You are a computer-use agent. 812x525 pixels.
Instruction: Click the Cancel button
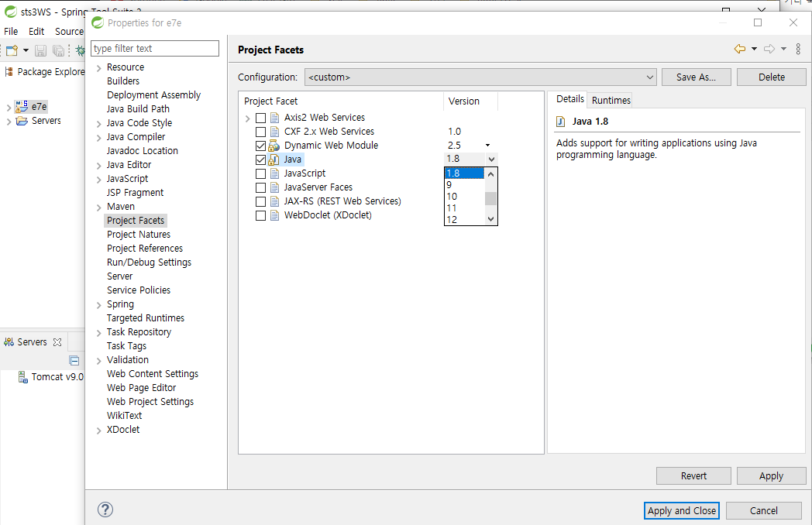point(764,511)
